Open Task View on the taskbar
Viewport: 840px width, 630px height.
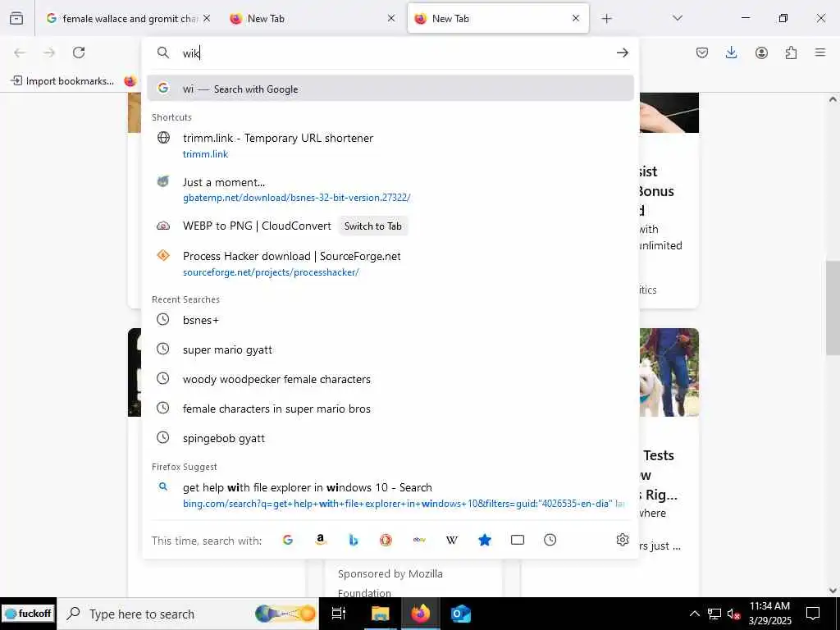[339, 614]
